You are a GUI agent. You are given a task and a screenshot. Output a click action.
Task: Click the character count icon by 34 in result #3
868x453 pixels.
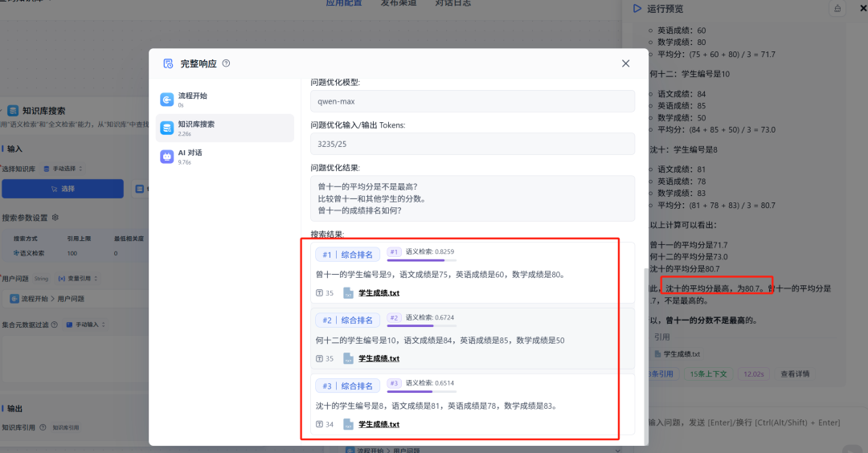coord(319,425)
